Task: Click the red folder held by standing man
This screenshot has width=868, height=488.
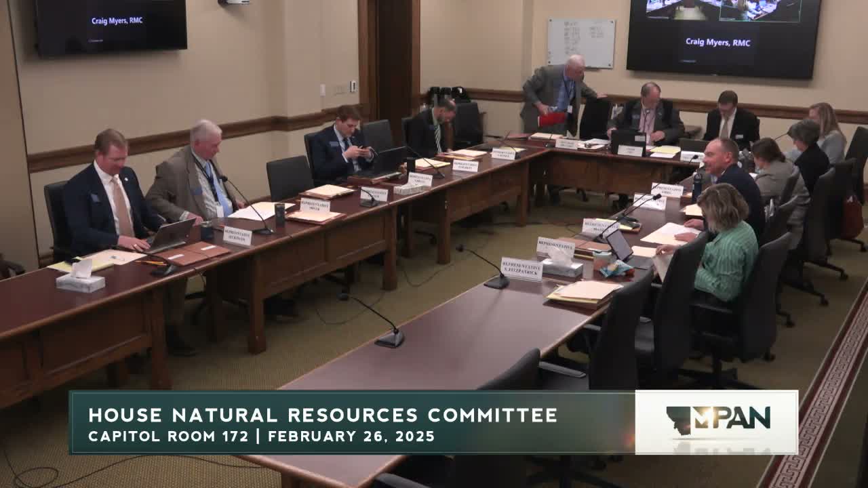Action: coord(552,119)
